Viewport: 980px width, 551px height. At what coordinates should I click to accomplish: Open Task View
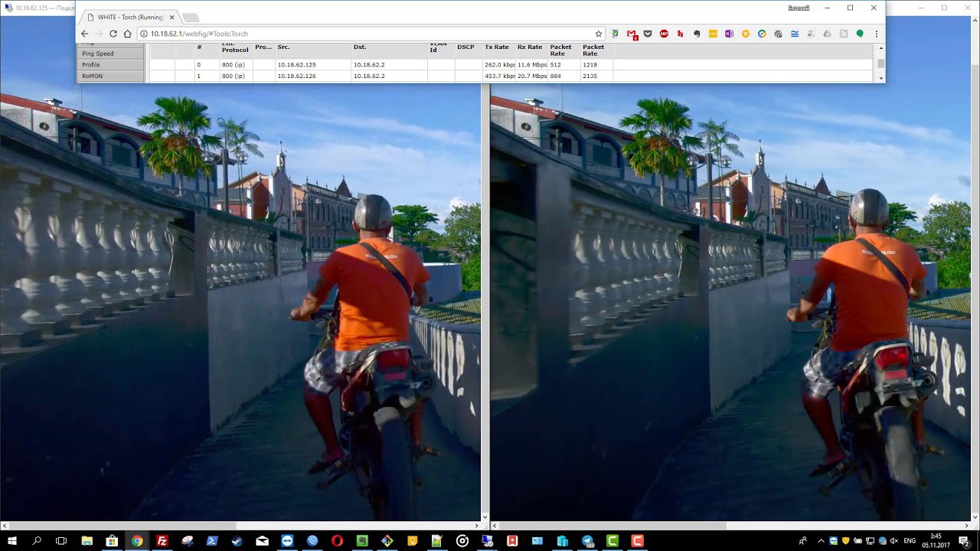tap(62, 541)
